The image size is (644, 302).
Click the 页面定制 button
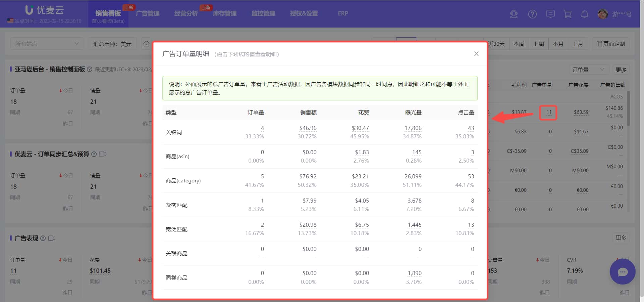click(610, 44)
